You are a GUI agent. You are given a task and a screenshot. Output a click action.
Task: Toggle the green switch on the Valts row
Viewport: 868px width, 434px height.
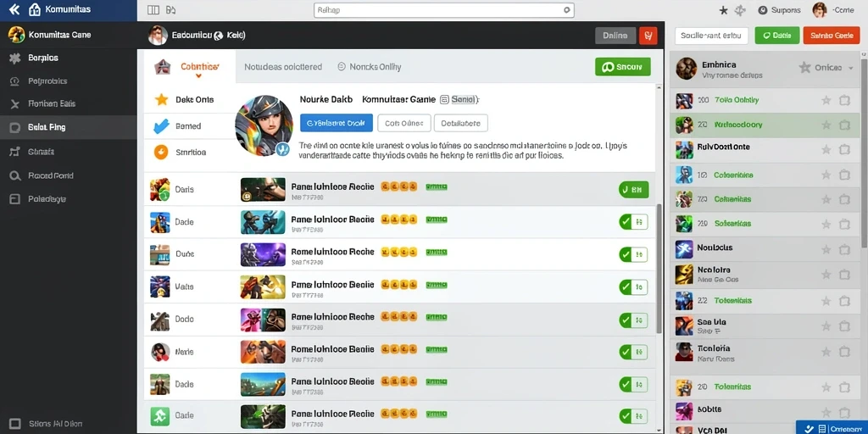tap(633, 287)
